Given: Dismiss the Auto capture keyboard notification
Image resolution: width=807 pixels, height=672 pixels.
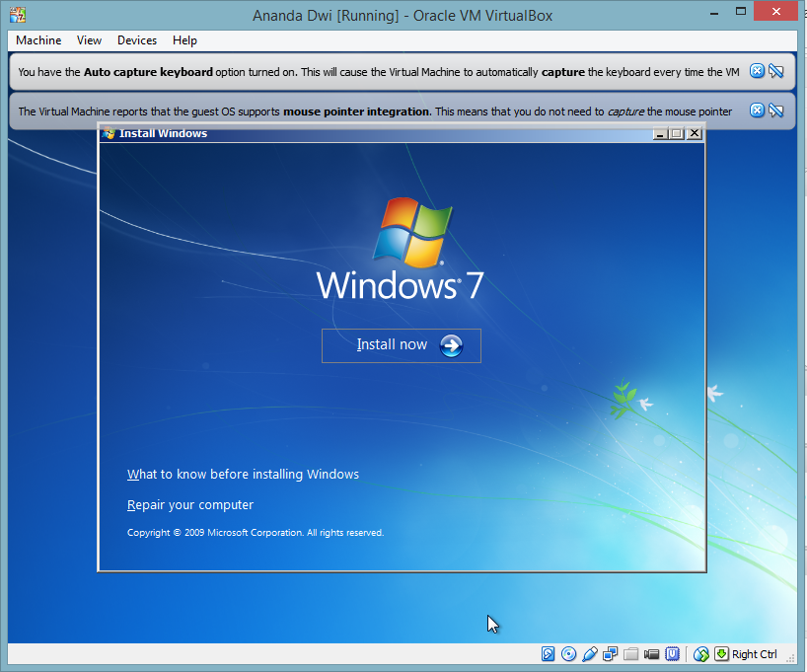Looking at the screenshot, I should coord(757,71).
